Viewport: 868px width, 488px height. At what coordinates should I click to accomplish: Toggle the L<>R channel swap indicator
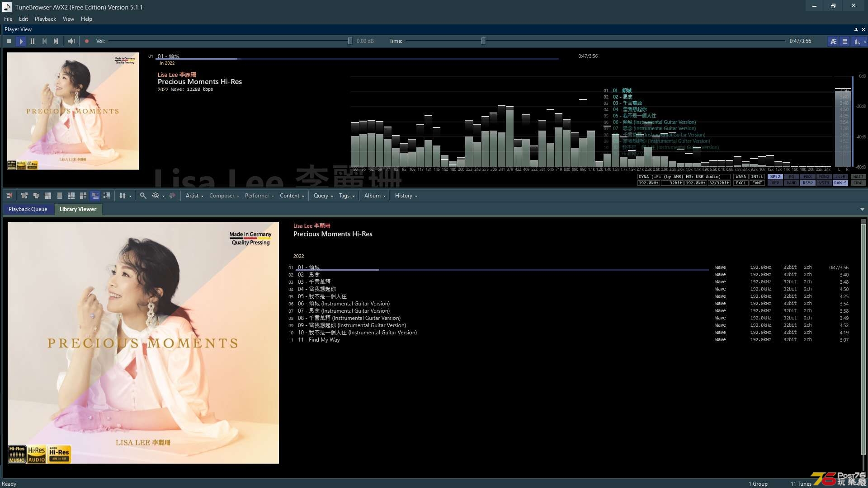[x=840, y=177]
